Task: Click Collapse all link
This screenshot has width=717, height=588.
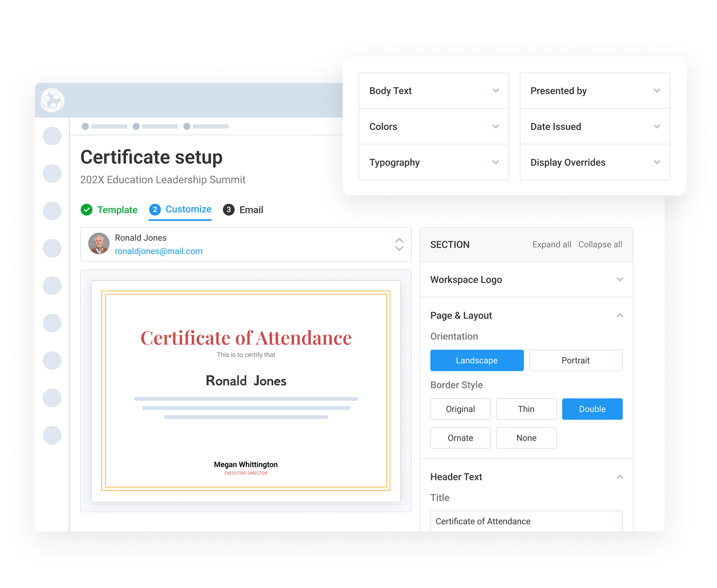Action: [x=600, y=245]
